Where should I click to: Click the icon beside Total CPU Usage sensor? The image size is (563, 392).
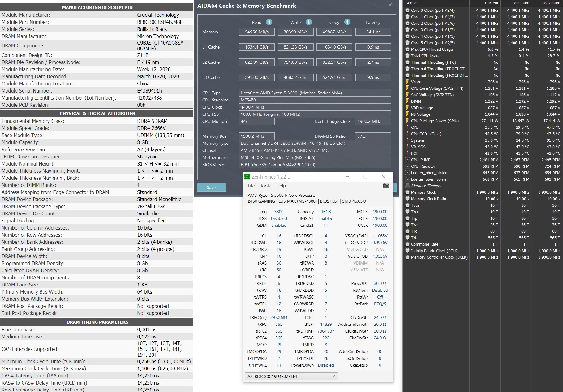click(x=408, y=56)
